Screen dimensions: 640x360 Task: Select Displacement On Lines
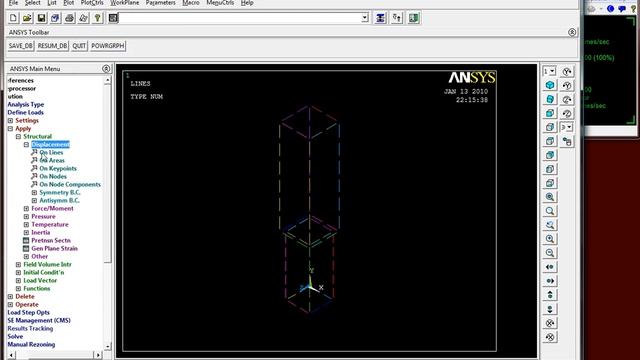point(51,153)
